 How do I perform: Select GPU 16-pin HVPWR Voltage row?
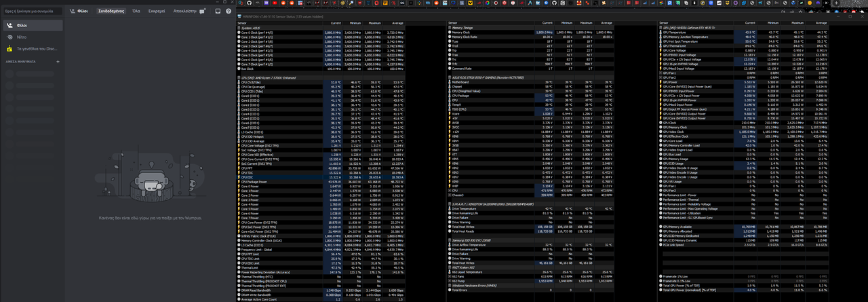click(744, 64)
